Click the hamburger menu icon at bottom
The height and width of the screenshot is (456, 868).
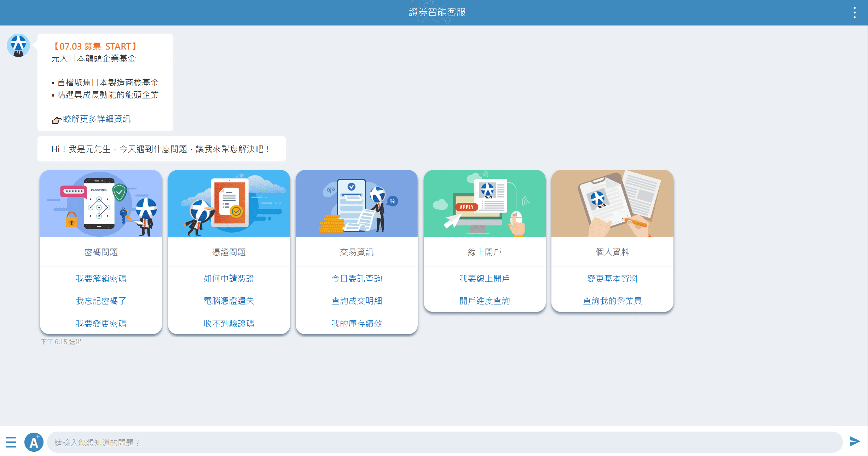(x=11, y=442)
